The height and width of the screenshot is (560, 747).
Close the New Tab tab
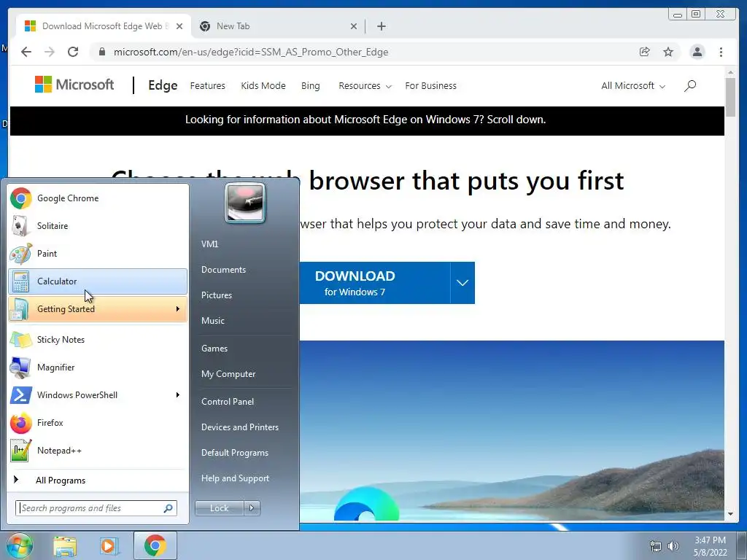(x=354, y=26)
